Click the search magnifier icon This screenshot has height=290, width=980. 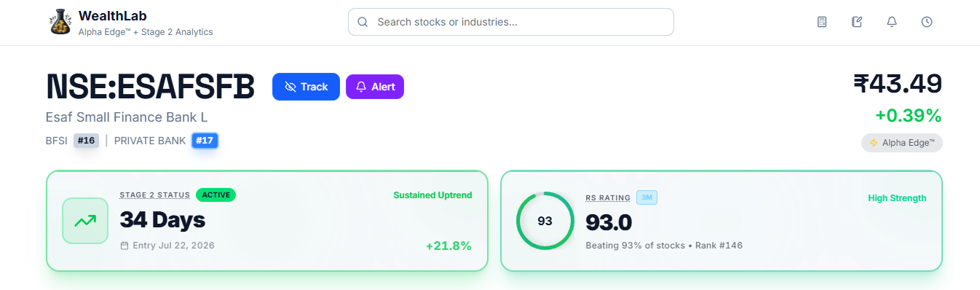click(x=363, y=22)
